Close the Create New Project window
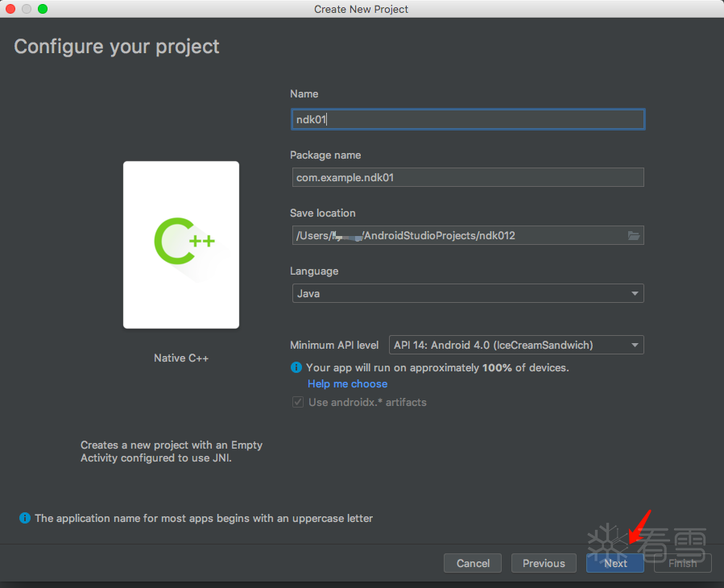 click(10, 9)
